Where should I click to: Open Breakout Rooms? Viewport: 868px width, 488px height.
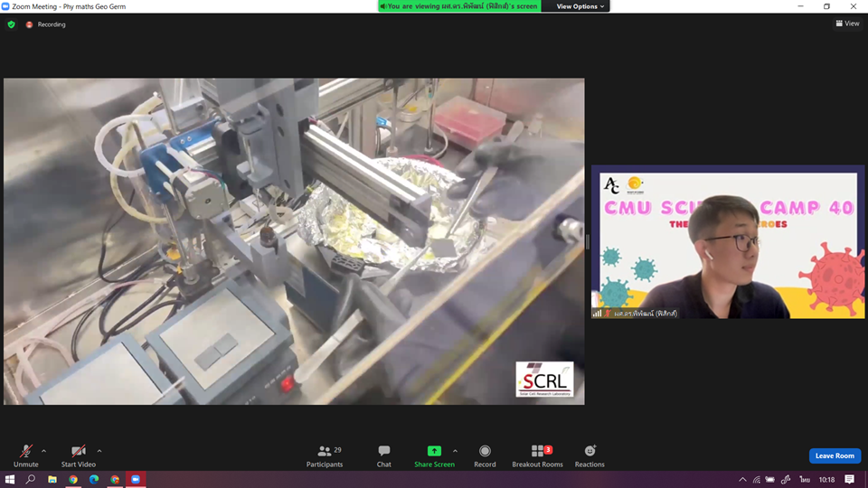click(x=537, y=454)
